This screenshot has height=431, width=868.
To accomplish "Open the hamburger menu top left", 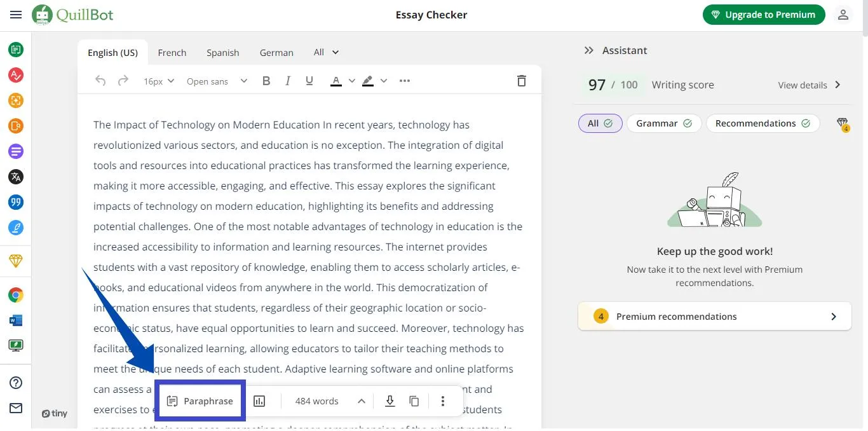I will (x=15, y=14).
